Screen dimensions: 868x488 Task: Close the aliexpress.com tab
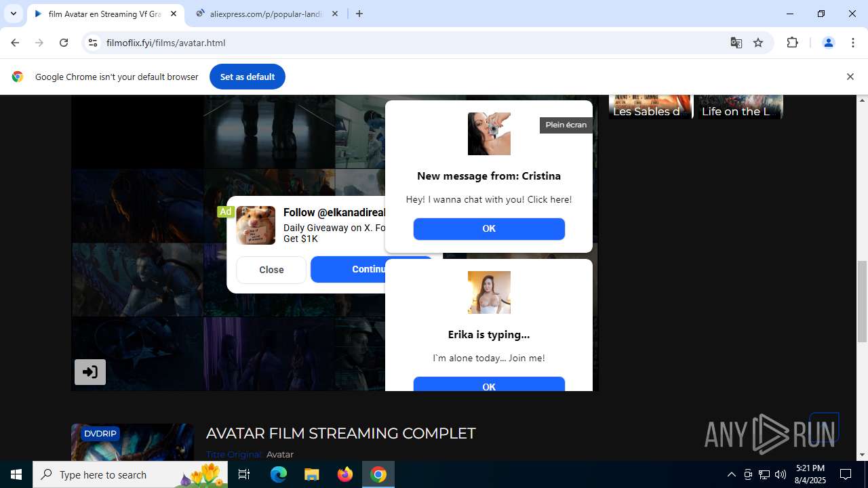point(335,14)
